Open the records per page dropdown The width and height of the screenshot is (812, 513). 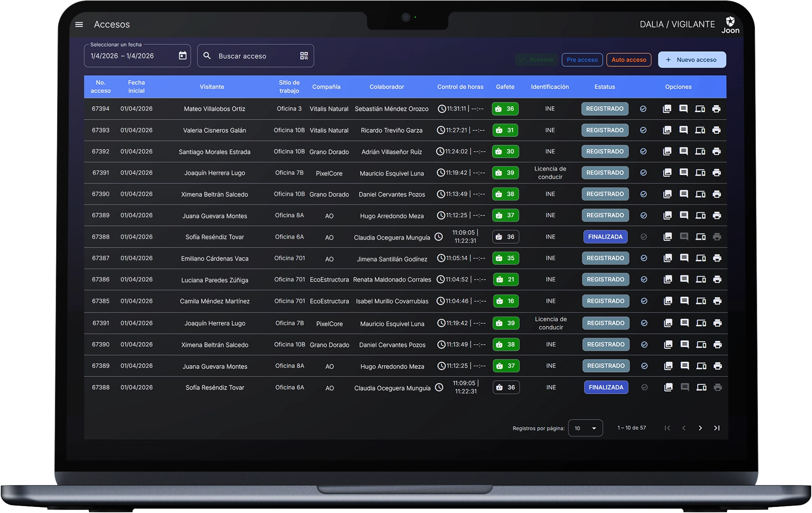coord(585,428)
